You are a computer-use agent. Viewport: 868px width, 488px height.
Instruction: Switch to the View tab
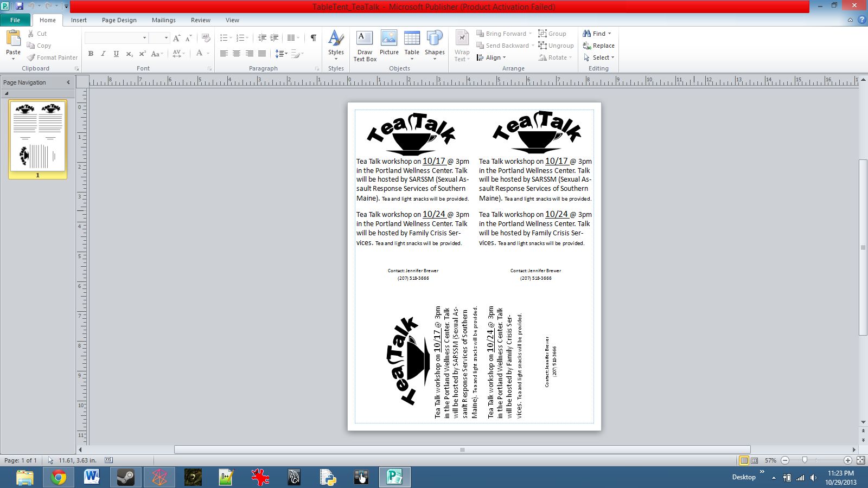click(x=232, y=20)
